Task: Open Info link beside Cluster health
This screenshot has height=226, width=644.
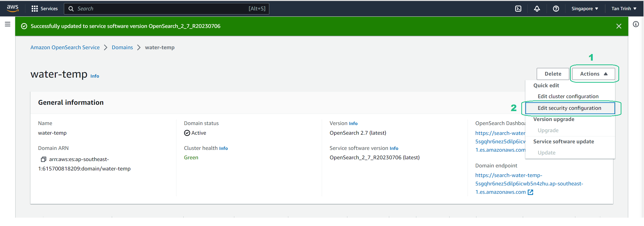Action: (x=223, y=148)
